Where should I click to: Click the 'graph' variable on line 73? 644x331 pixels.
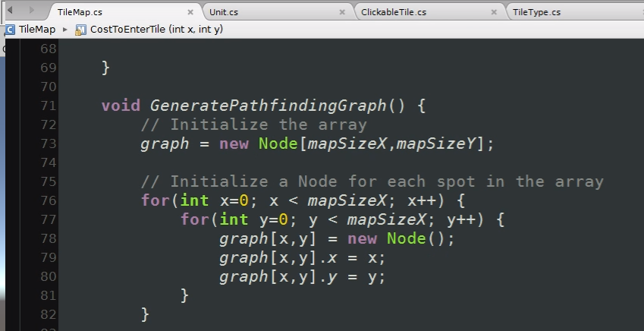tap(165, 144)
